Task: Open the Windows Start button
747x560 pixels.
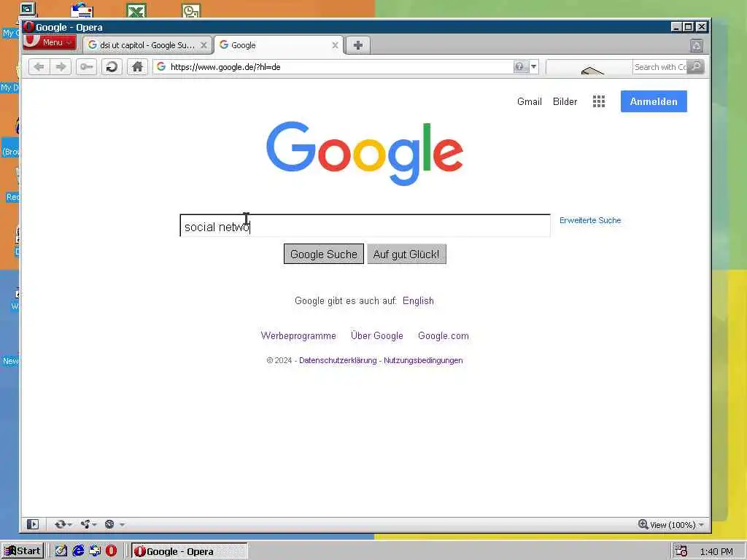Action: [x=23, y=551]
